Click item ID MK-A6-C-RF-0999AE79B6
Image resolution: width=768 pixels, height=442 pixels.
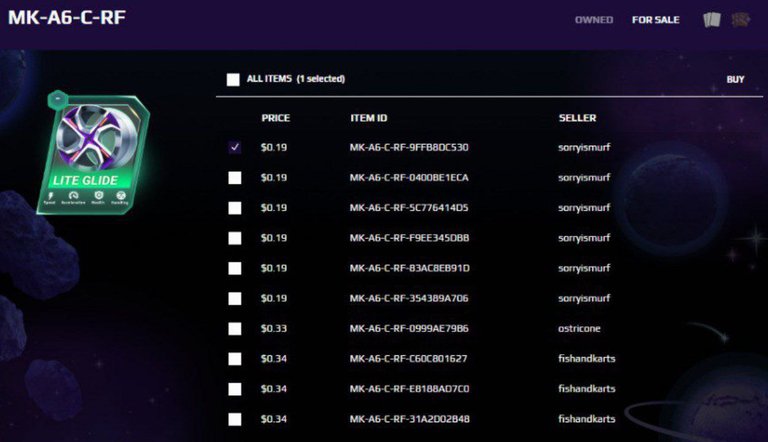point(409,328)
